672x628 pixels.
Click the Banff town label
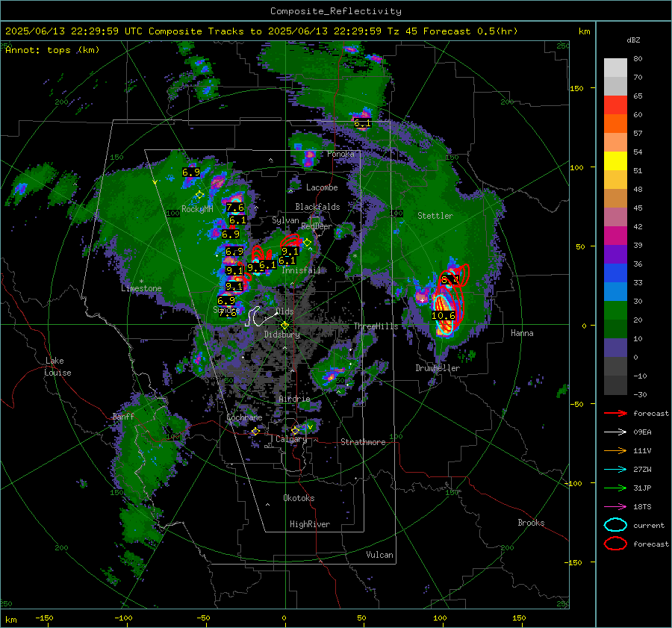coord(123,416)
